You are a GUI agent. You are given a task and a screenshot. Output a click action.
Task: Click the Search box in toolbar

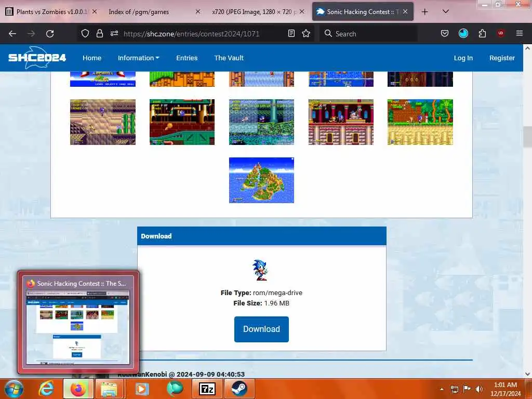click(368, 34)
